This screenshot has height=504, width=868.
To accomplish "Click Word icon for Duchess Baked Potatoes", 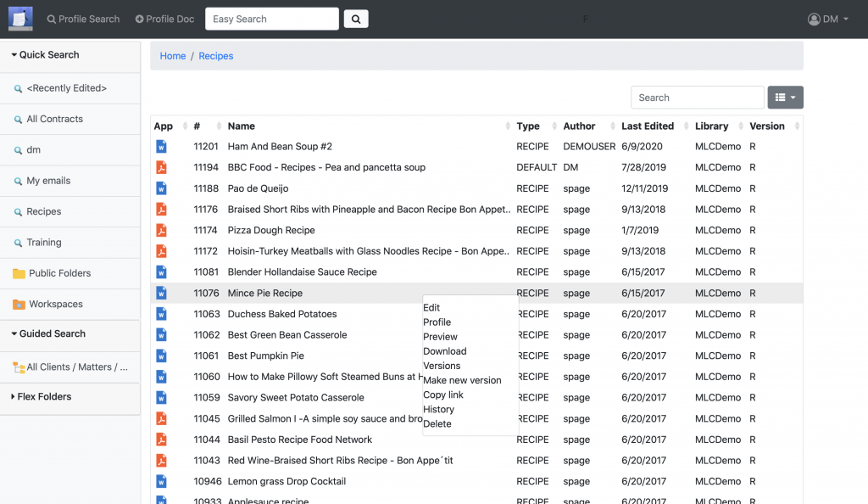I will click(161, 314).
